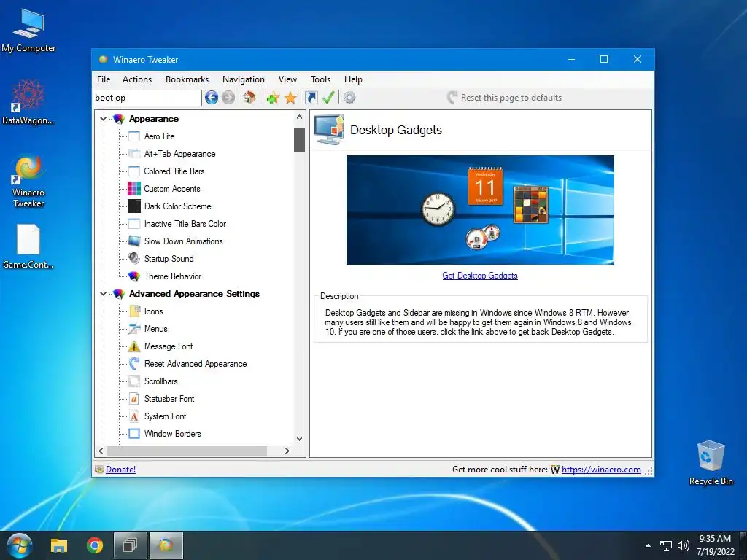Click the Statusbar Font letter icon
This screenshot has height=560, width=747.
(x=134, y=399)
